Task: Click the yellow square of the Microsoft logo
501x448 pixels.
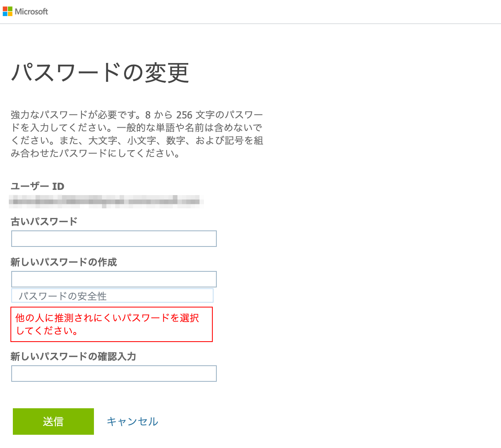Action: 10,13
